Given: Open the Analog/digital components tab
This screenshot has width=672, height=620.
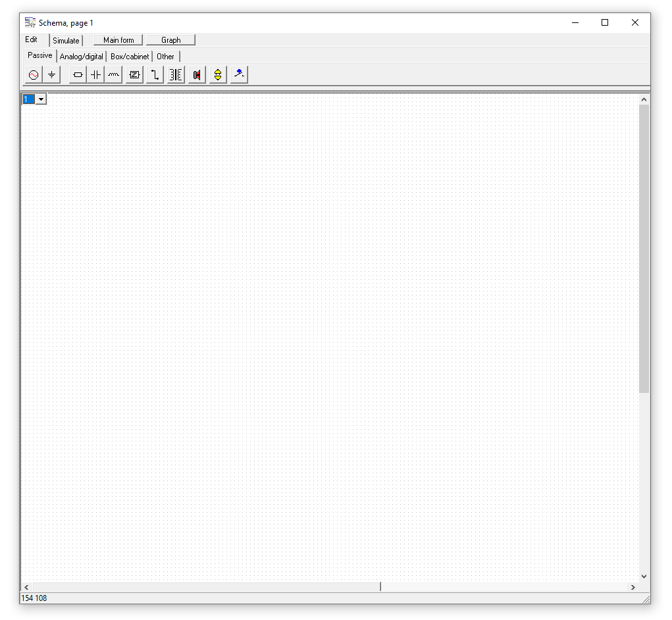Looking at the screenshot, I should 82,57.
